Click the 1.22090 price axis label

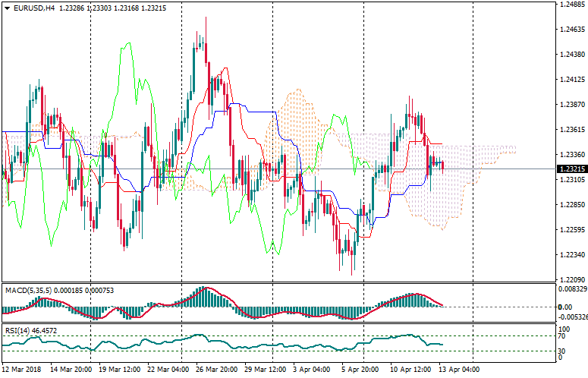(571, 279)
